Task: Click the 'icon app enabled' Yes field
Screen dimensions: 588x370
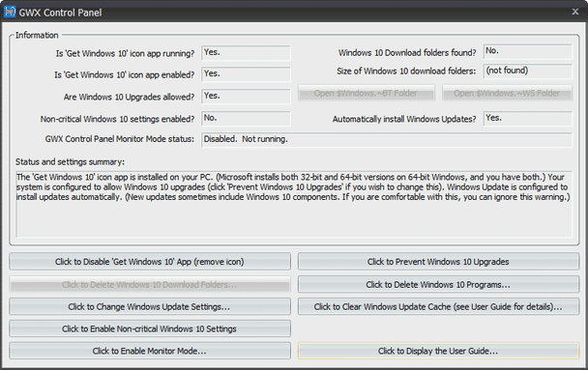Action: click(x=246, y=74)
